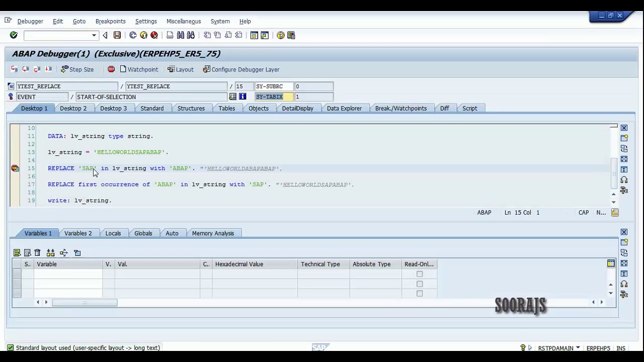Switch to the Structures tab

[x=191, y=108]
